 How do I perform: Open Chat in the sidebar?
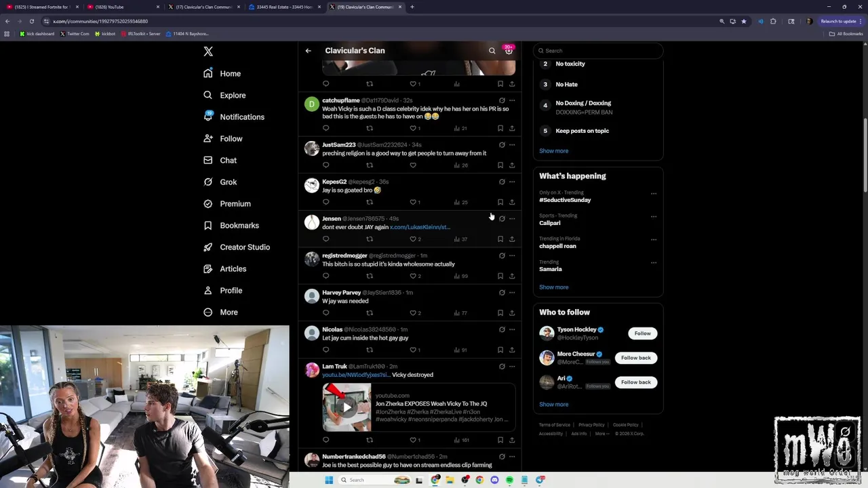(220, 160)
